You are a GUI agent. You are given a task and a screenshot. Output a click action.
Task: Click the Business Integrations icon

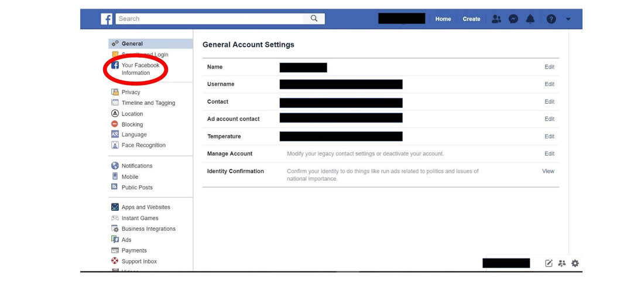tap(115, 229)
